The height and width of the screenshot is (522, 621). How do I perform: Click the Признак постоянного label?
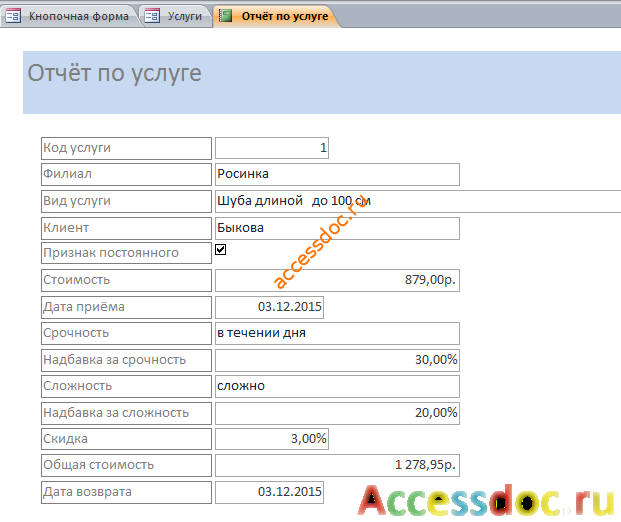click(x=126, y=253)
